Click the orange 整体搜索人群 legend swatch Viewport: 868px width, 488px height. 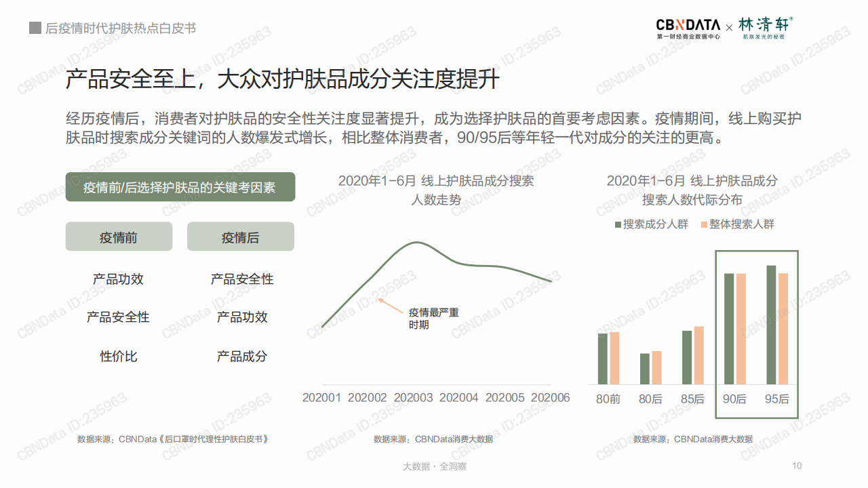coord(704,224)
